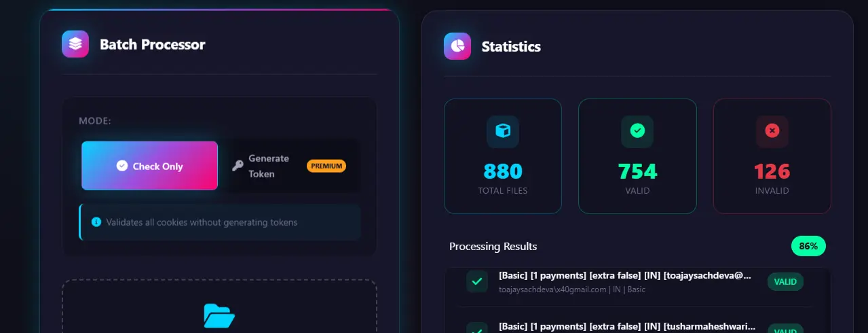Click the PREMIUM badge

(326, 166)
